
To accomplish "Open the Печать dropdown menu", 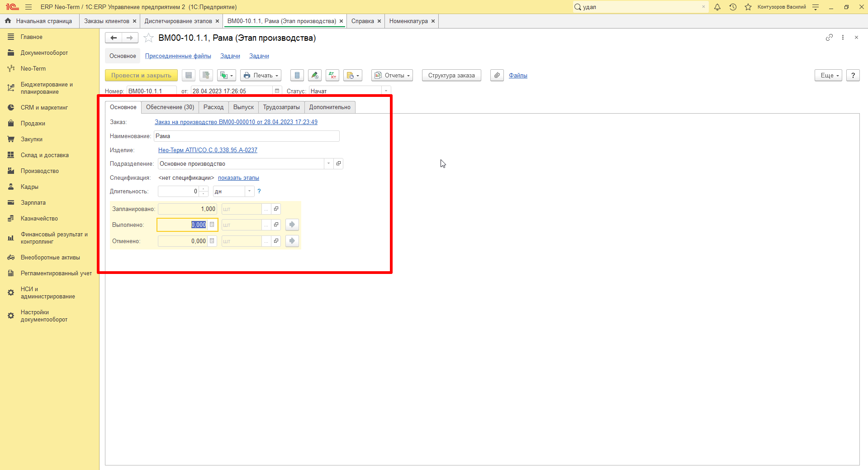I will (261, 75).
